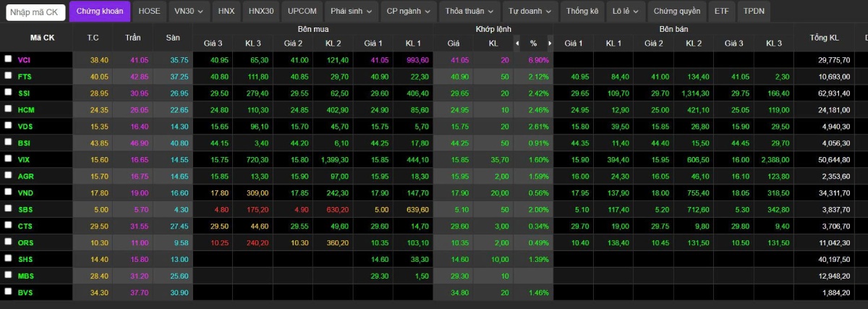The width and height of the screenshot is (868, 309).
Task: Expand the Lô lẻ dropdown
Action: [x=626, y=11]
